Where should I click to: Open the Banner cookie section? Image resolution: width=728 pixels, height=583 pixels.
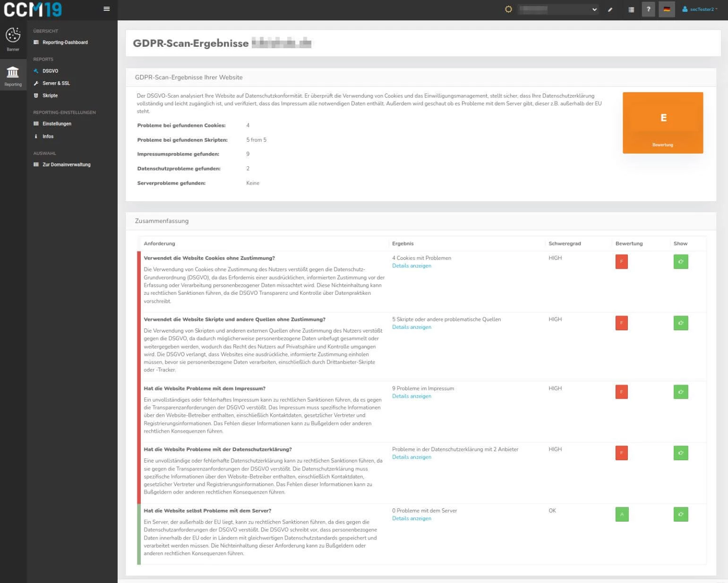click(x=13, y=39)
